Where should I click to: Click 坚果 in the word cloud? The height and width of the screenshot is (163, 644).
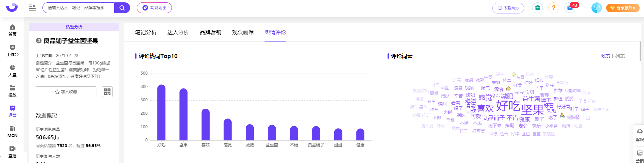pos(532,110)
